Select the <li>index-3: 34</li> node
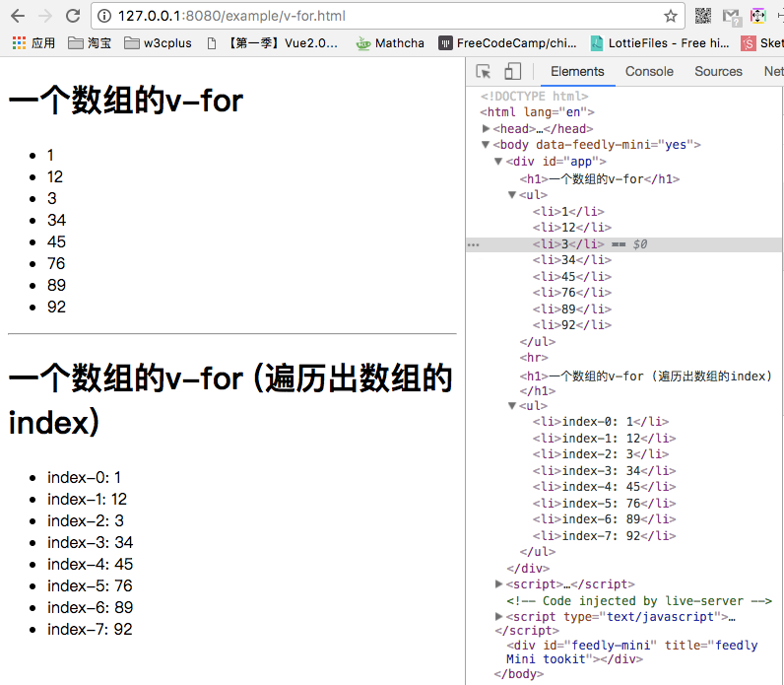 pos(604,471)
